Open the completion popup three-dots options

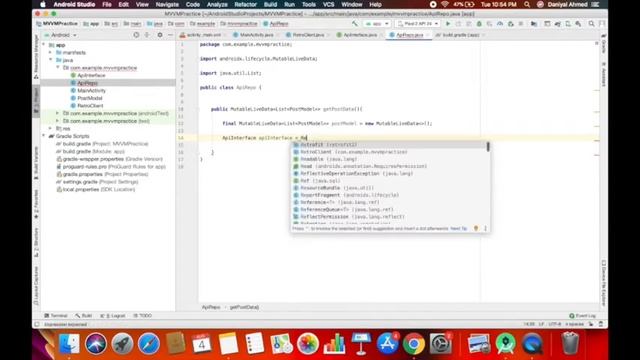(485, 229)
